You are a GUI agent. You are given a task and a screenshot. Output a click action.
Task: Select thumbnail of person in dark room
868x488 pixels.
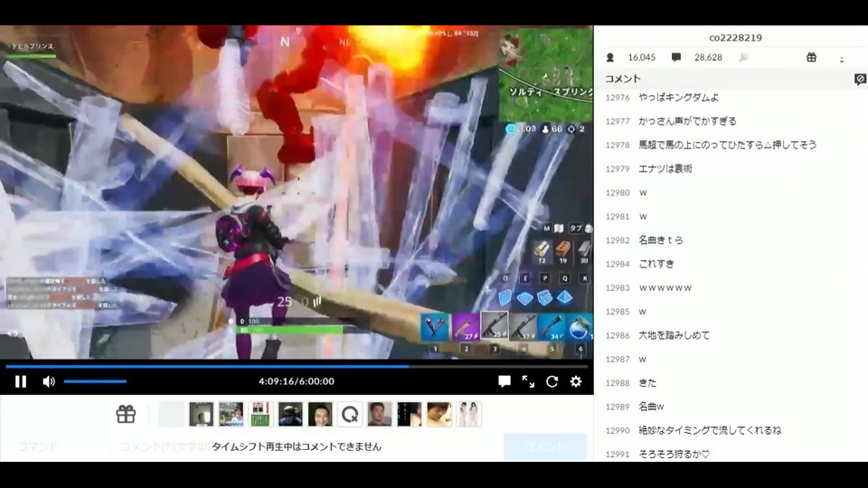point(201,414)
